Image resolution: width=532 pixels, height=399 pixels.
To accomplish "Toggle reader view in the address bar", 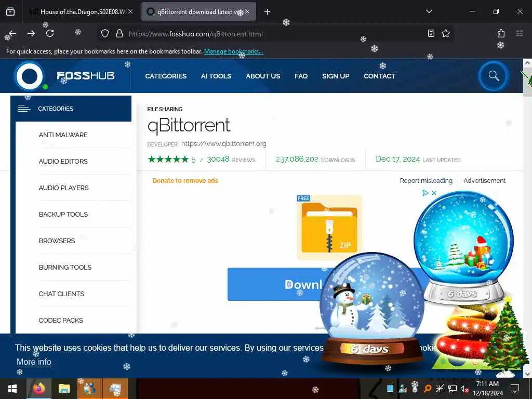I will click(x=431, y=33).
